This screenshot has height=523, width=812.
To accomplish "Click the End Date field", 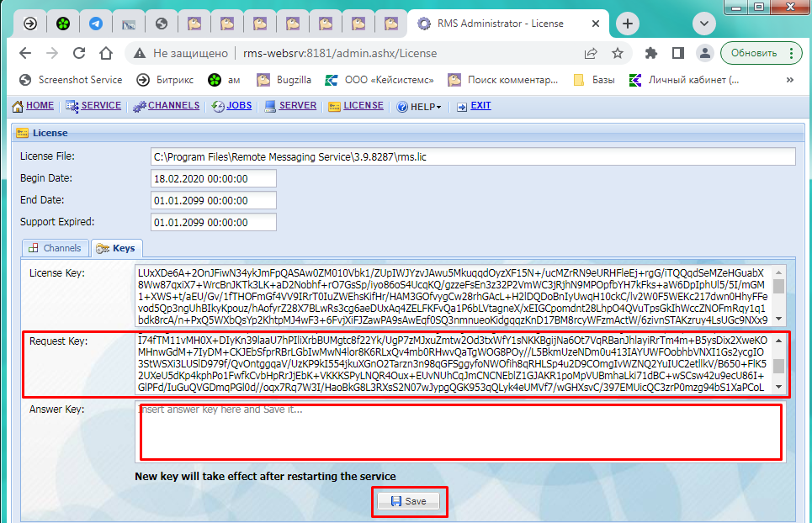I will pyautogui.click(x=214, y=200).
